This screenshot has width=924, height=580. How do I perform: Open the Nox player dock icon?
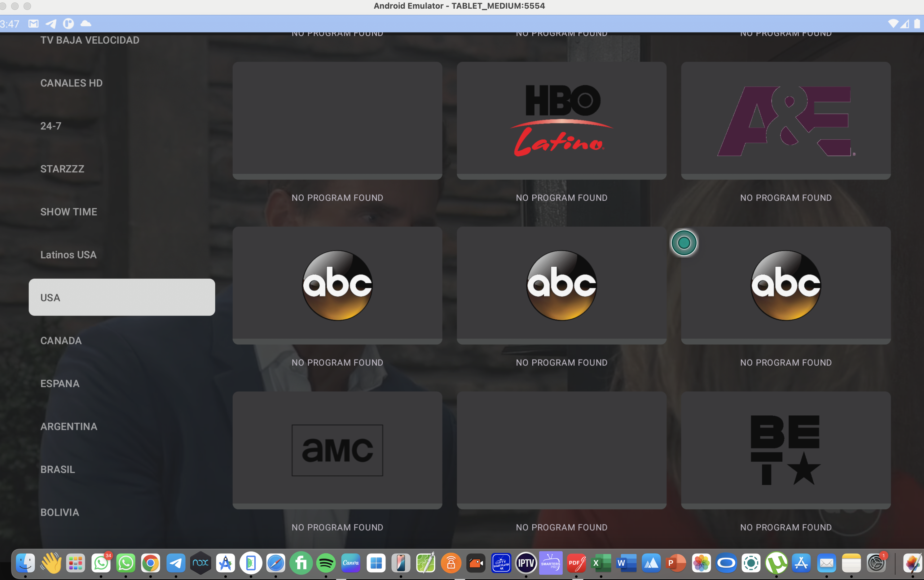(200, 563)
